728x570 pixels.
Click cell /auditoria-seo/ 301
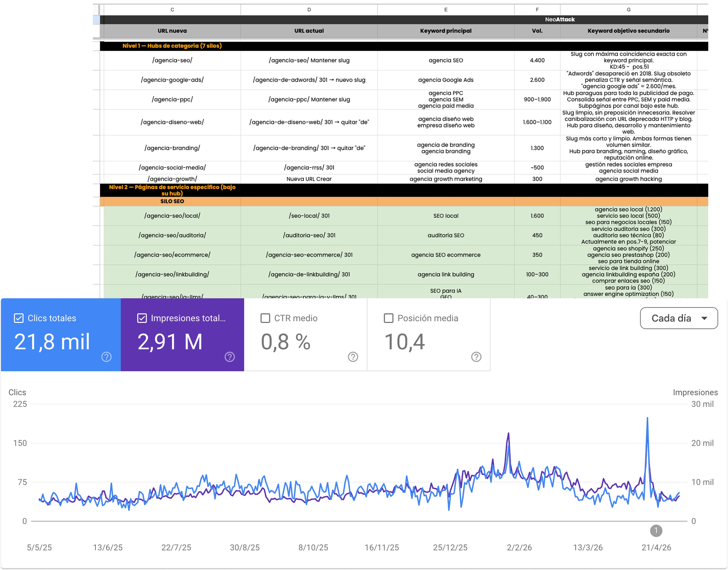pyautogui.click(x=309, y=235)
